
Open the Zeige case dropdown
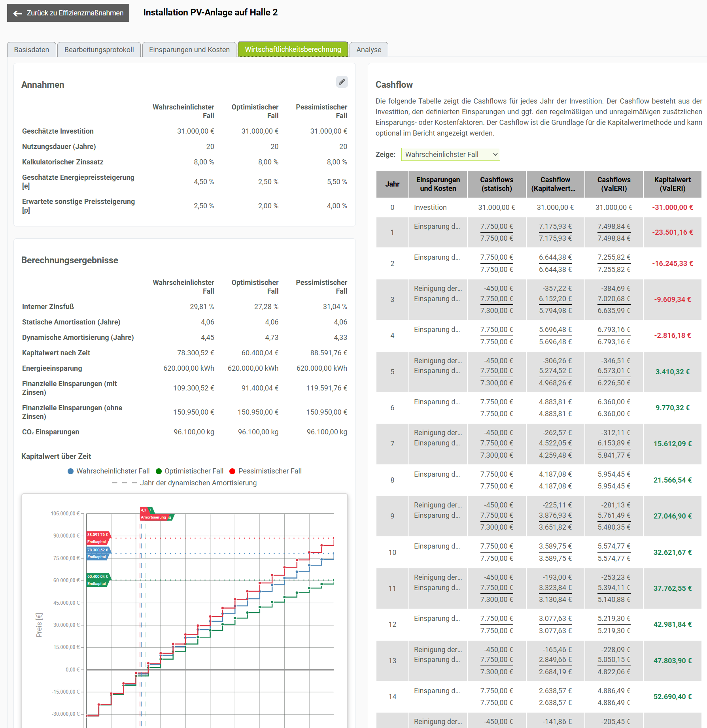point(450,155)
